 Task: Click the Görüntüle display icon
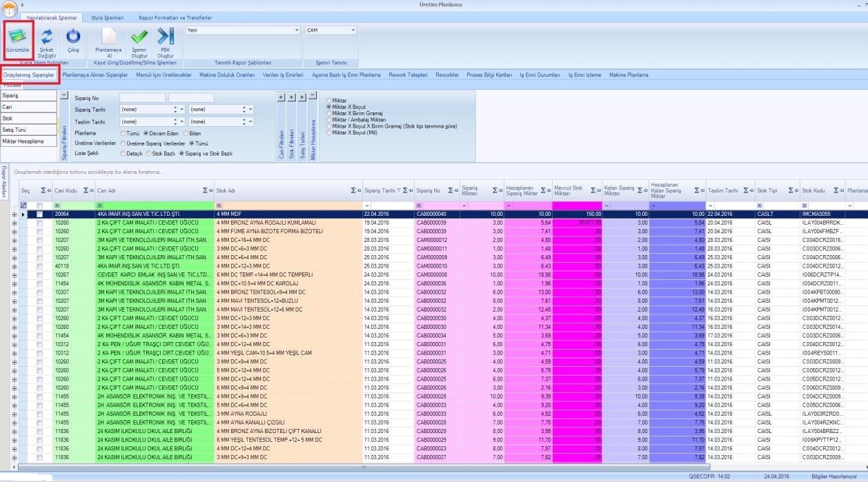[18, 36]
